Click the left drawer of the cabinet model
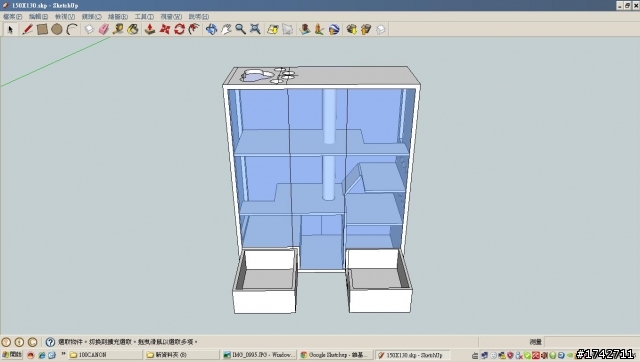The image size is (640, 362). pos(265,282)
